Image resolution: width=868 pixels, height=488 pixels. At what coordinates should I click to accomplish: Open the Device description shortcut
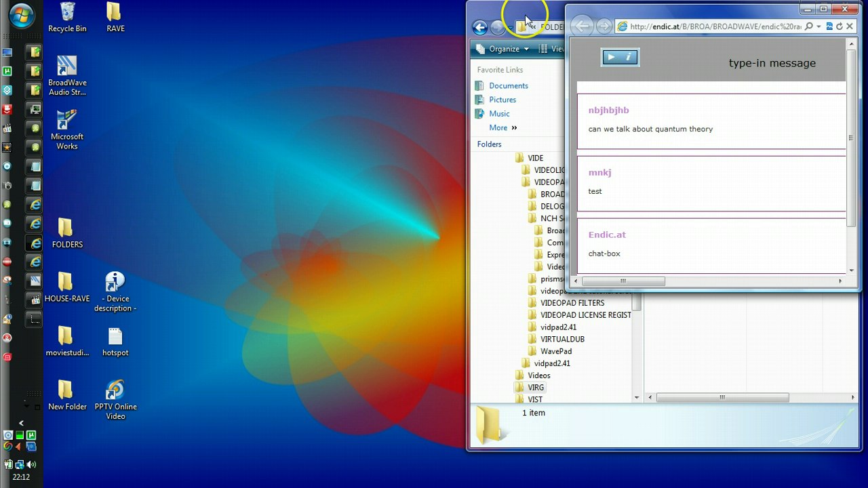click(x=115, y=292)
